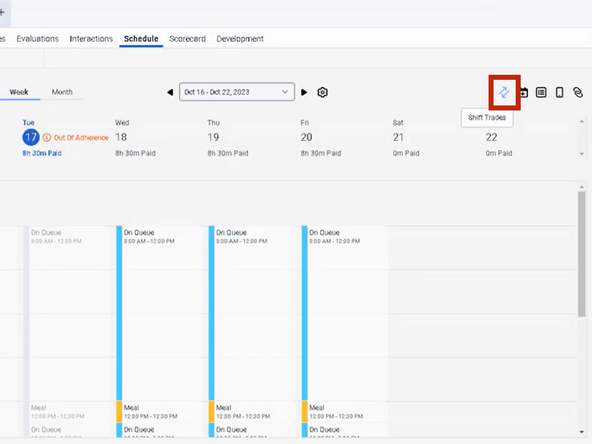Go to next week arrow
Screen dimensions: 592x444
304,92
